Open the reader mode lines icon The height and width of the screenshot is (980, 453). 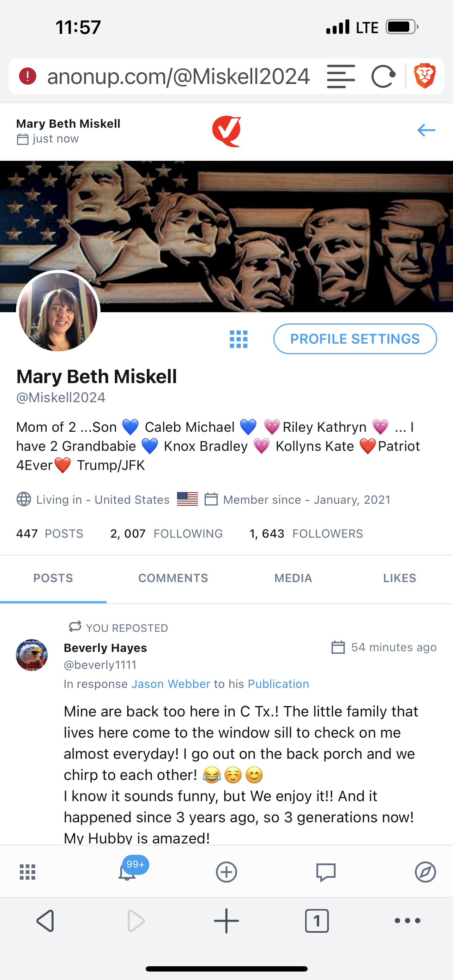(341, 77)
